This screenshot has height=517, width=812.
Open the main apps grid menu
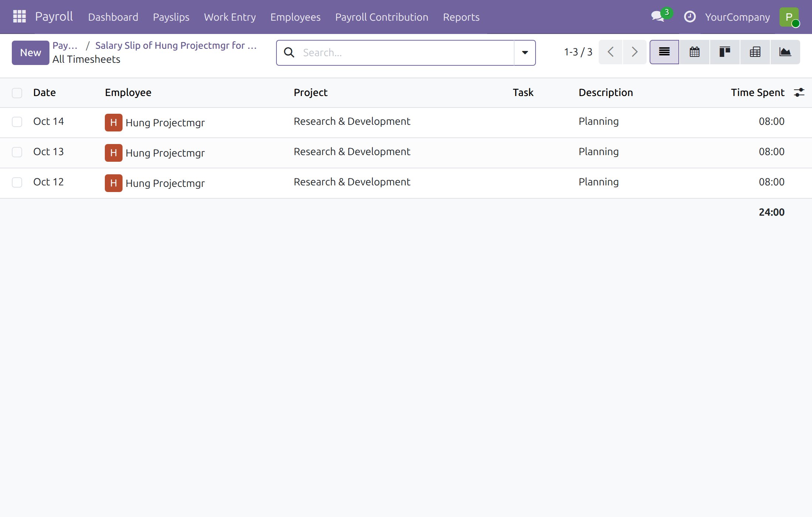19,17
